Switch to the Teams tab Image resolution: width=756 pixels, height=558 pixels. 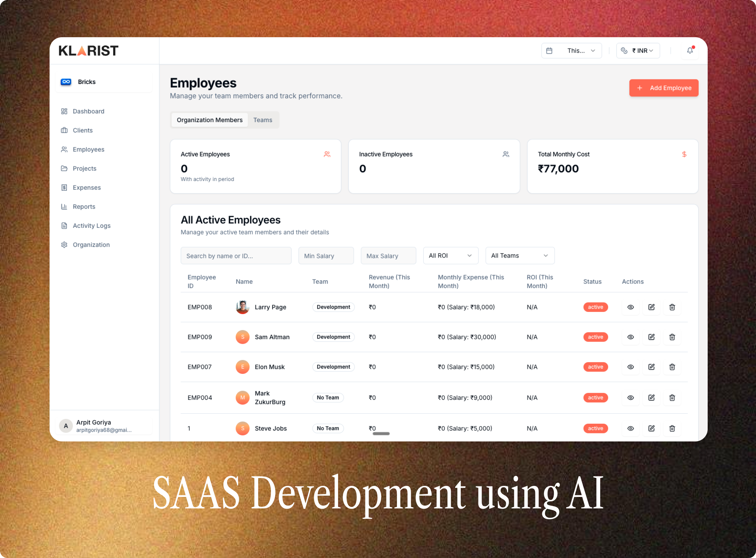click(x=262, y=120)
